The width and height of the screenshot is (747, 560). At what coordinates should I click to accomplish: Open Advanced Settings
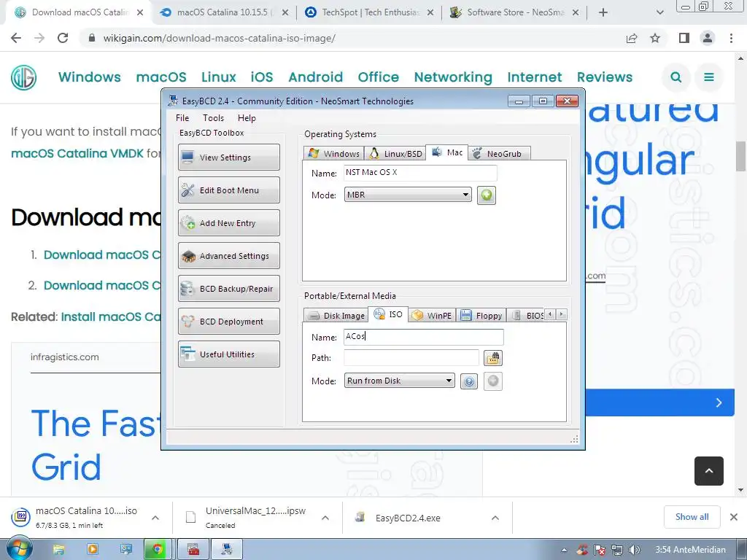(x=228, y=256)
